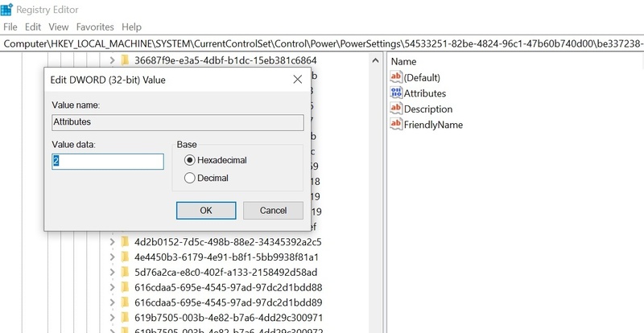Click folder icon of 616cdaa5 key ending bdd88

click(126, 287)
